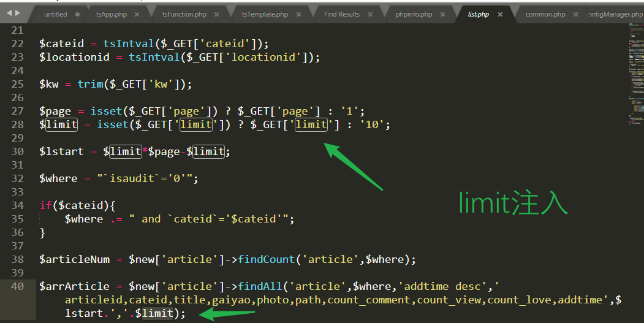Open the common.php tab

(545, 14)
